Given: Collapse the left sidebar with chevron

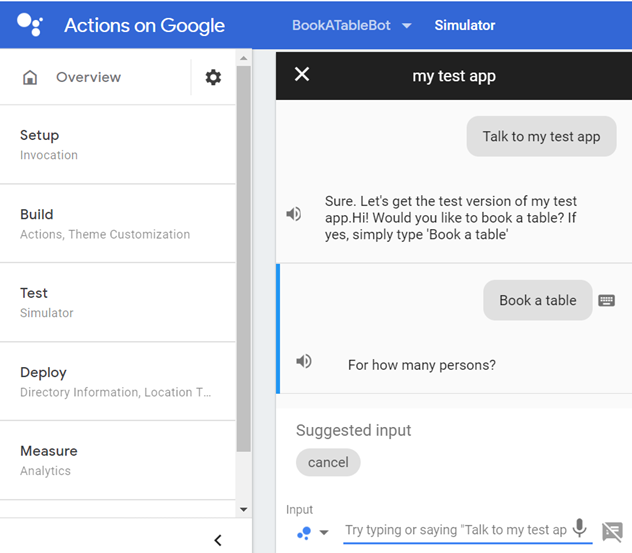Looking at the screenshot, I should [218, 540].
